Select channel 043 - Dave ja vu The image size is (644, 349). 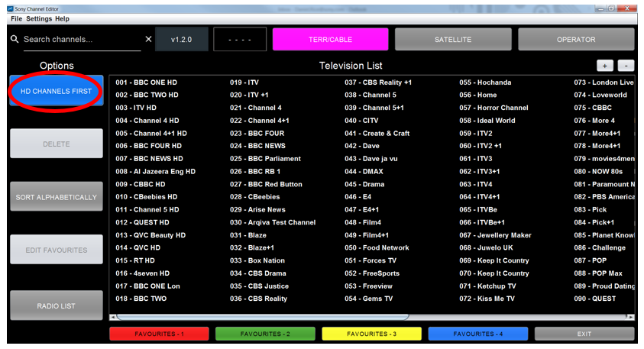coord(371,159)
